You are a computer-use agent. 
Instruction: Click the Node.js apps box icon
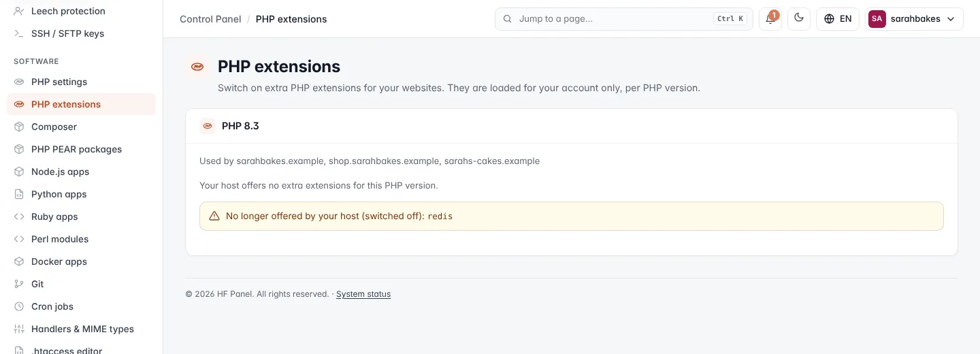click(x=19, y=172)
